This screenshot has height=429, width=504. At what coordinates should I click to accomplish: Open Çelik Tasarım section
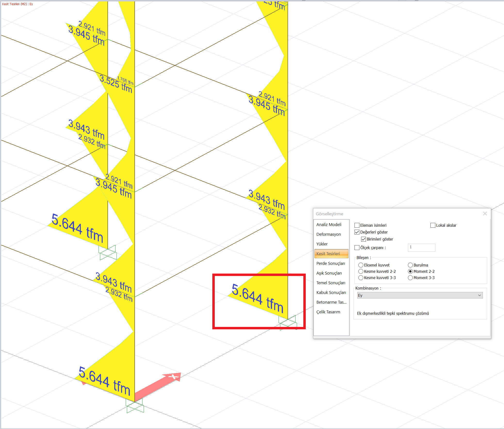[x=328, y=312]
